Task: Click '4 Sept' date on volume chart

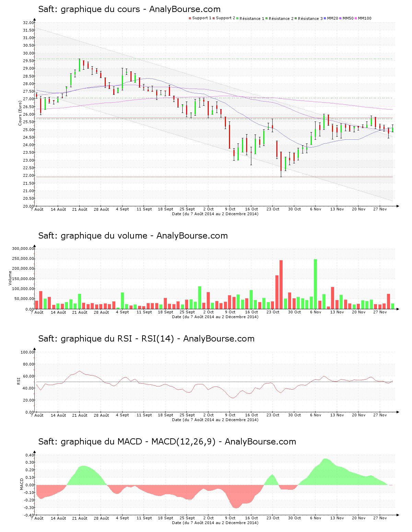Action: pyautogui.click(x=122, y=312)
